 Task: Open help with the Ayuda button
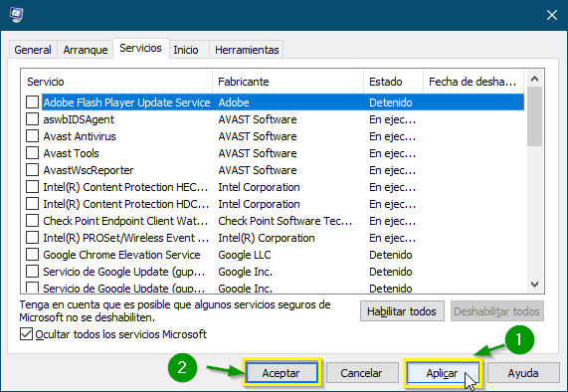pyautogui.click(x=523, y=373)
